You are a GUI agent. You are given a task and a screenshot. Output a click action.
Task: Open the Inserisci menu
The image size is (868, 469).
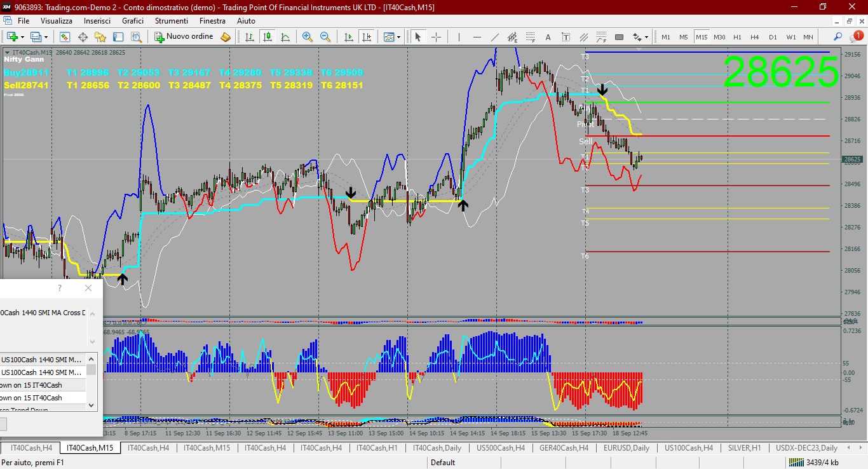pos(97,21)
